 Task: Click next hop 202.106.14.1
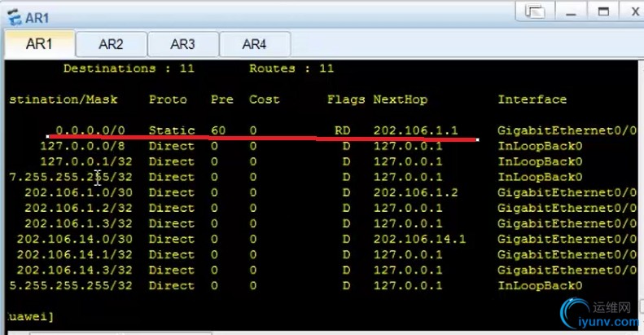419,239
